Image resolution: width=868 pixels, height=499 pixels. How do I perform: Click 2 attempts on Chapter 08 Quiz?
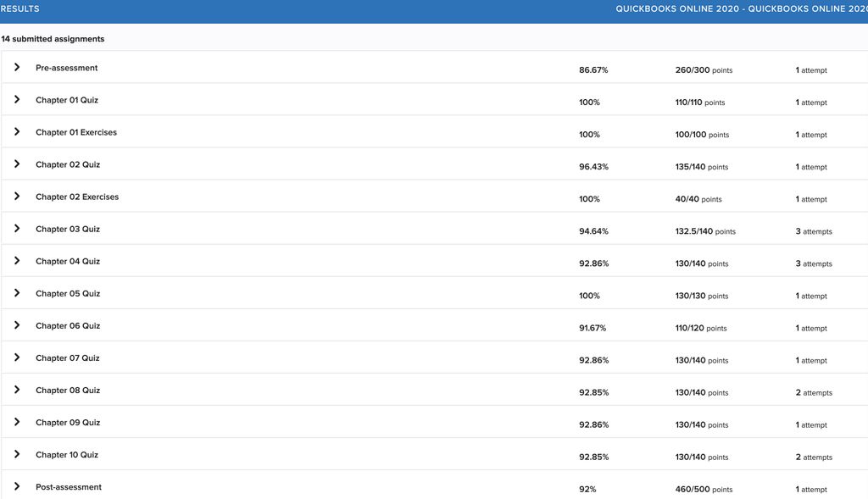point(814,393)
